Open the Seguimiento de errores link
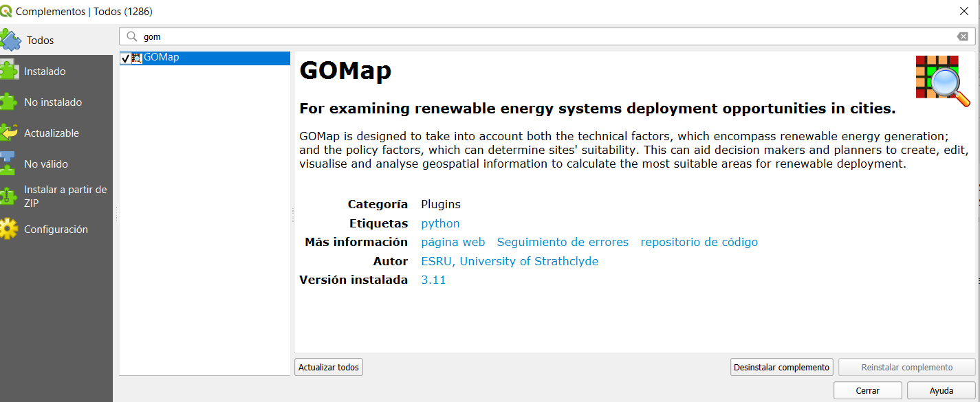This screenshot has width=980, height=402. 563,242
